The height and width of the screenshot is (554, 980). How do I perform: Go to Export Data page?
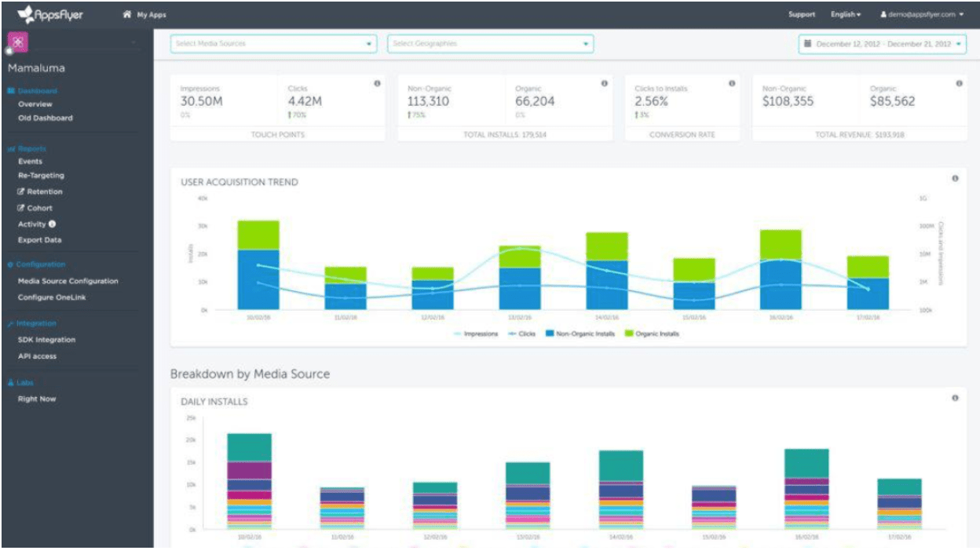click(x=39, y=240)
